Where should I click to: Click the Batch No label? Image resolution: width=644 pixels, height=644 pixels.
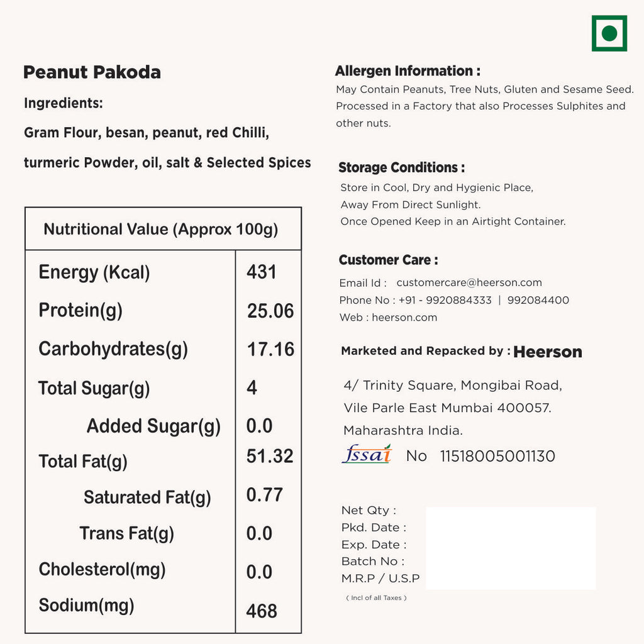pos(373,562)
